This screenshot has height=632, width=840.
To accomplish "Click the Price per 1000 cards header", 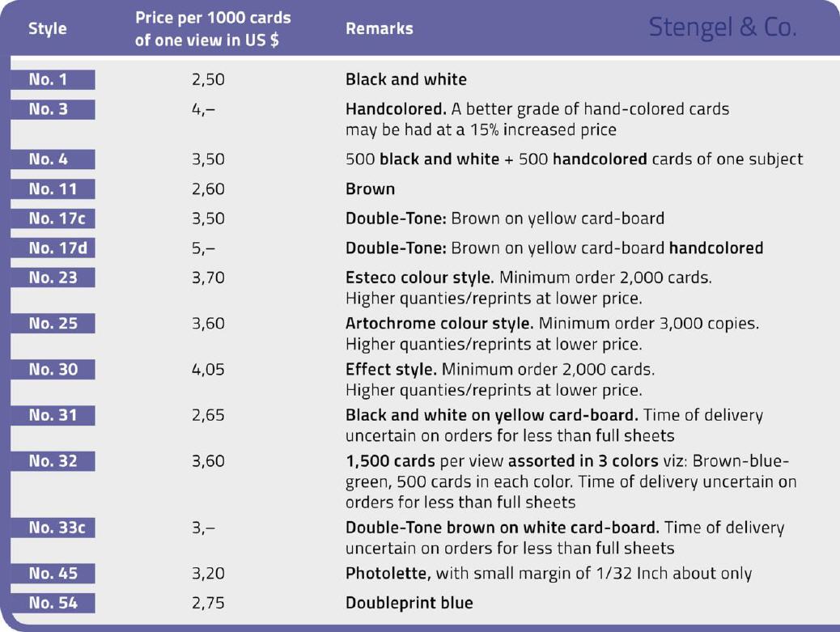I will [212, 29].
